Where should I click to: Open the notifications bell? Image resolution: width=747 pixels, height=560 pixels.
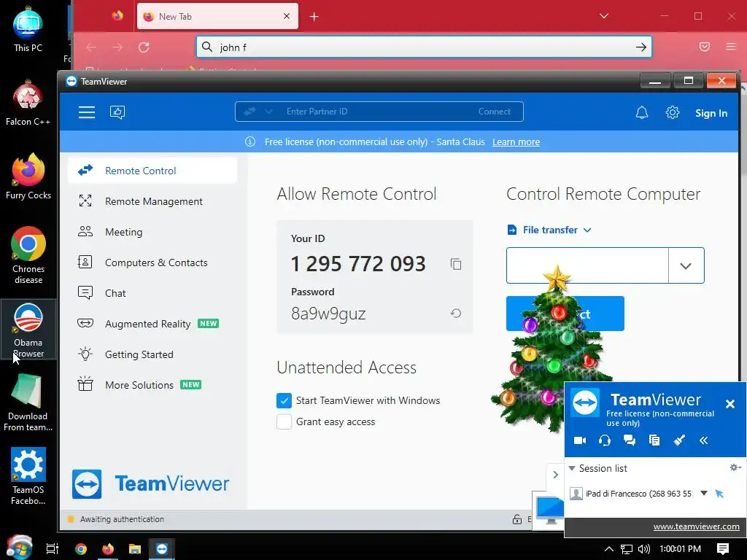pyautogui.click(x=642, y=113)
